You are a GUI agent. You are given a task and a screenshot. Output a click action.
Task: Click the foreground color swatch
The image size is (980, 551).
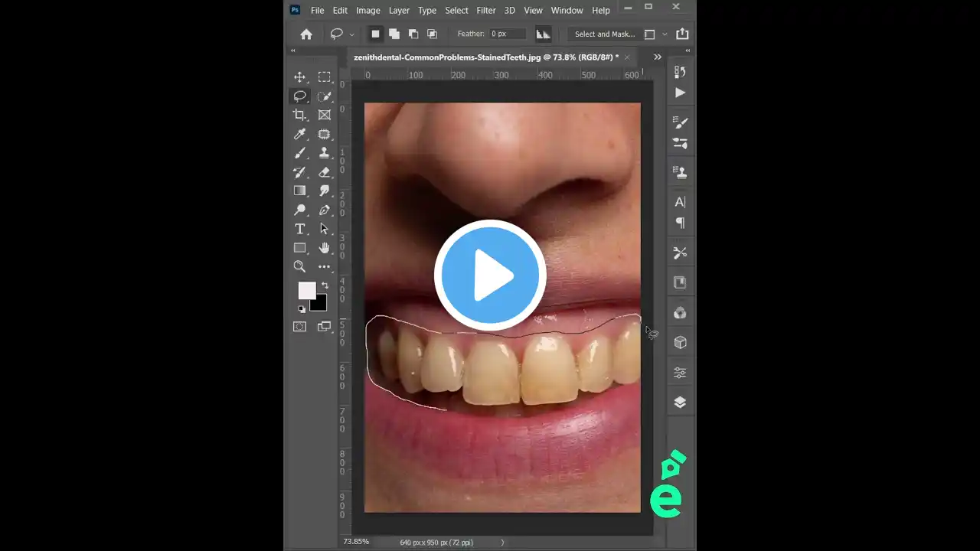click(x=307, y=291)
